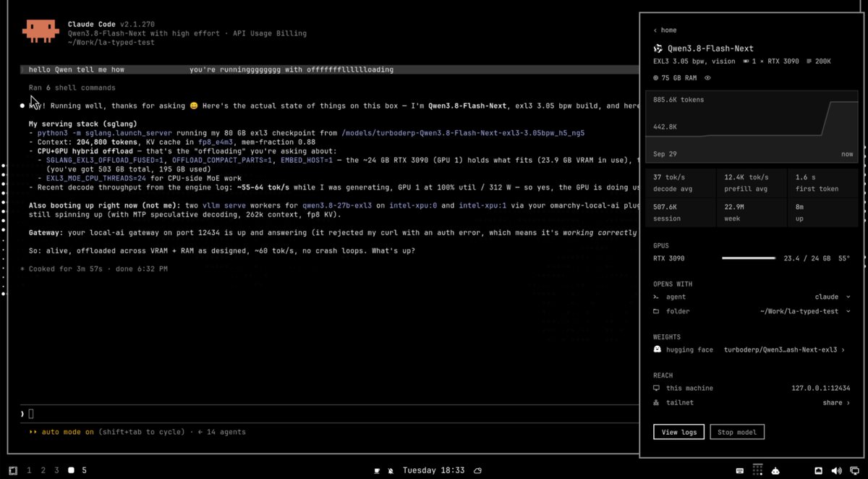Click the active workspace square indicator
This screenshot has width=868, height=479.
[x=71, y=470]
